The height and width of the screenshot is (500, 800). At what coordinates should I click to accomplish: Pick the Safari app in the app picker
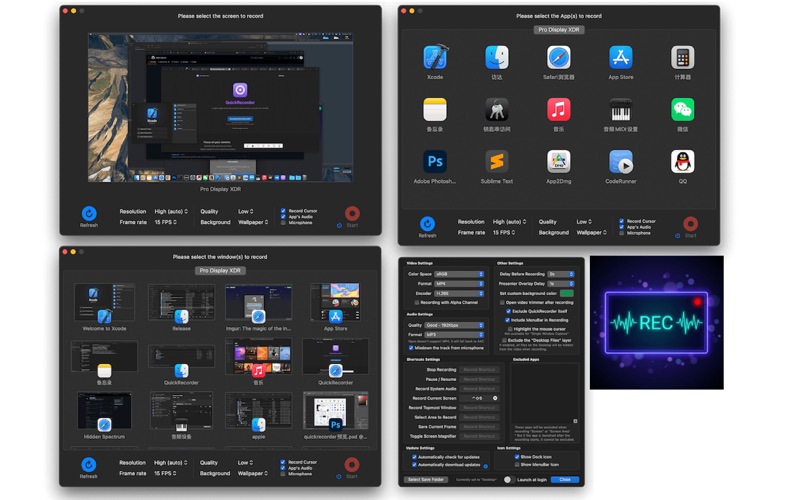coord(559,57)
